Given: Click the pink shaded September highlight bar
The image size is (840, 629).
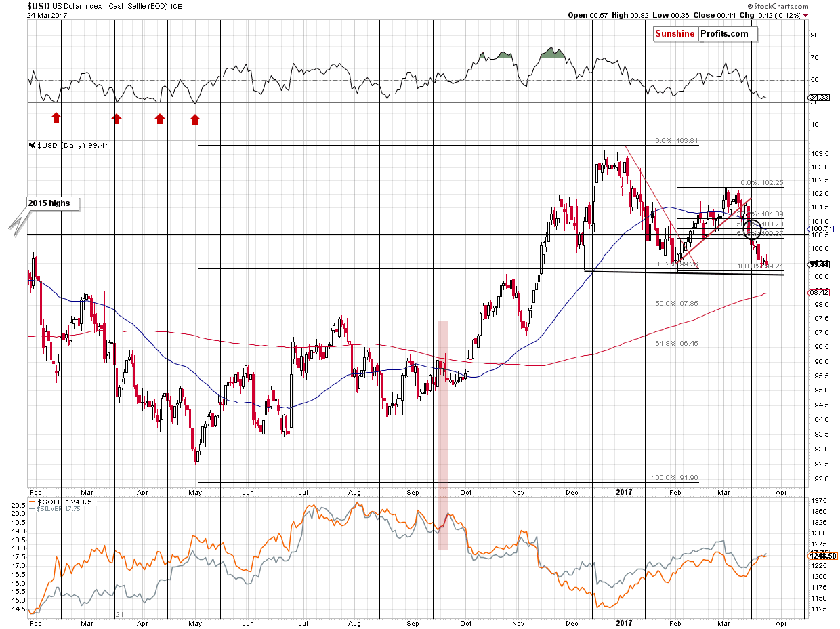Looking at the screenshot, I should [443, 434].
